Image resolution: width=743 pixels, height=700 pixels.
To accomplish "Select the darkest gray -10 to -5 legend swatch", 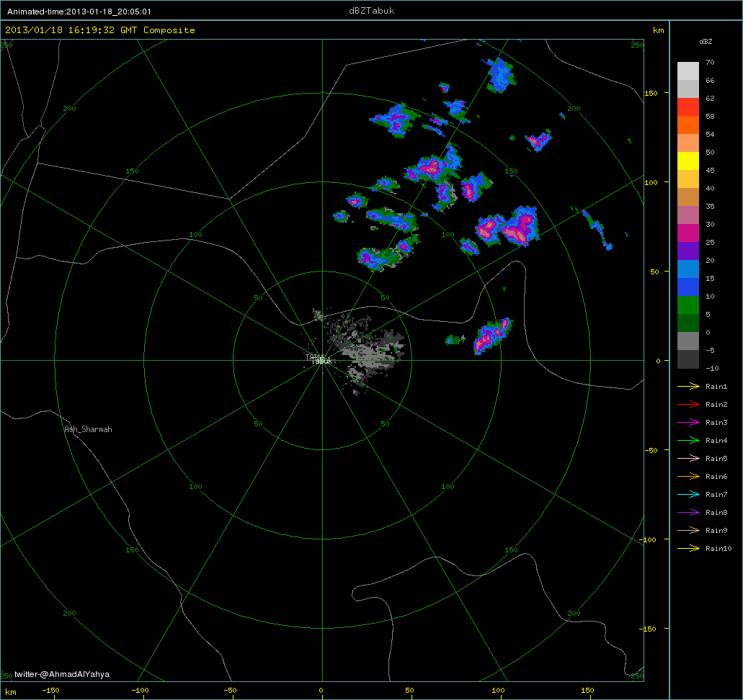I will coord(688,359).
